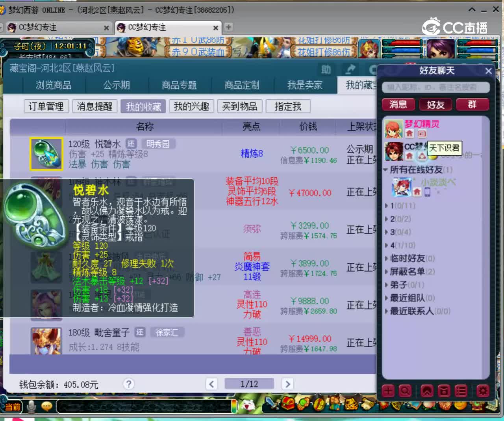Click the online friend avatar under 所有在线好友

[x=402, y=187]
